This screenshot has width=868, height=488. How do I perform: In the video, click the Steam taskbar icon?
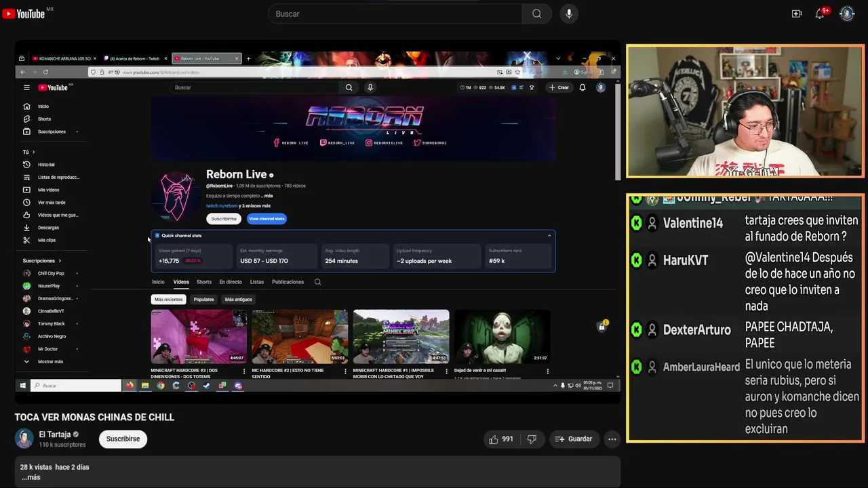(207, 386)
